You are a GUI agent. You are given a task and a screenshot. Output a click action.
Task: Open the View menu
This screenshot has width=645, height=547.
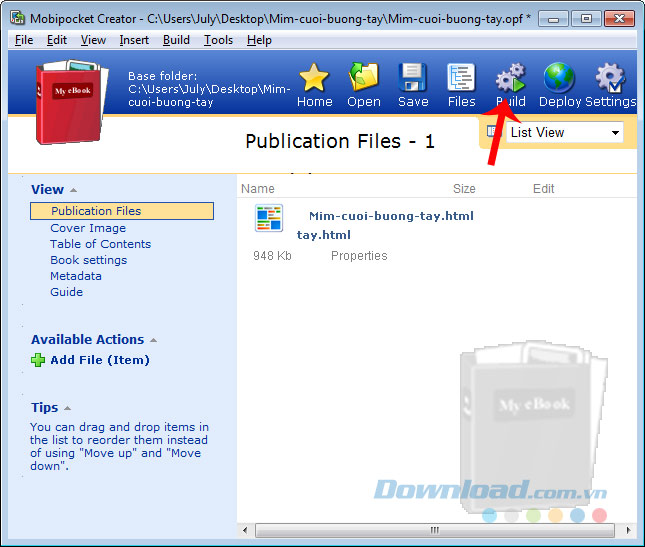93,40
